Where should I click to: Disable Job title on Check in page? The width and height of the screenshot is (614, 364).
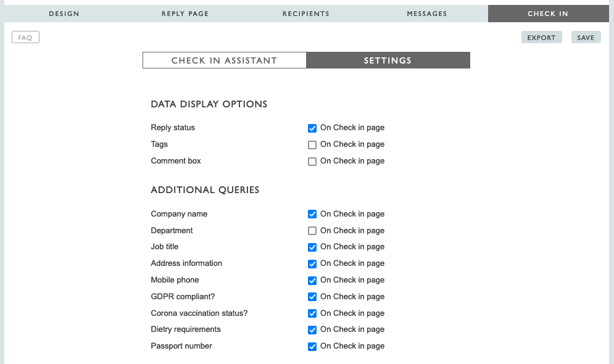click(x=312, y=247)
